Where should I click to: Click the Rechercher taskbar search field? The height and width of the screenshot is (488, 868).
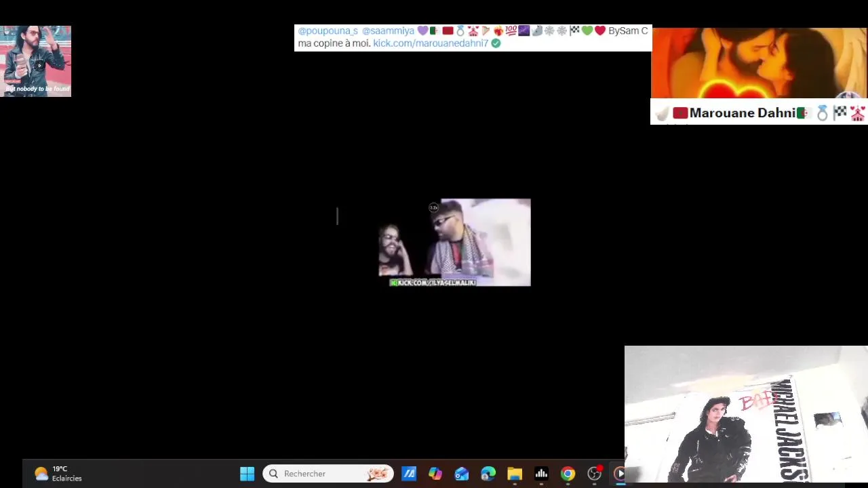point(328,474)
